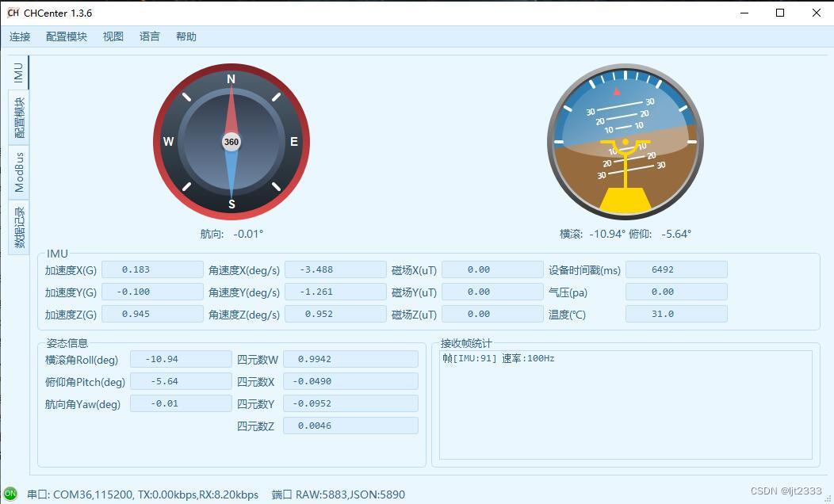Click the 横滚: -10.94° readout text

[592, 234]
